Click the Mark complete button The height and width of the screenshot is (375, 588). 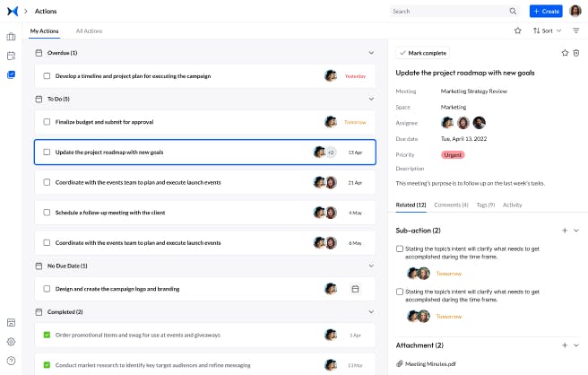(422, 53)
